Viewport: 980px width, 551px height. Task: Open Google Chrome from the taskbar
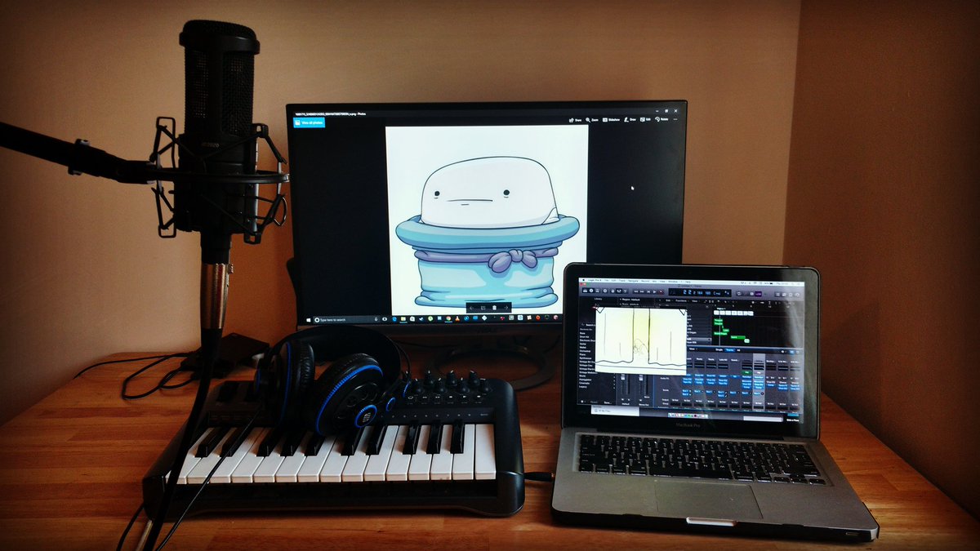[448, 319]
